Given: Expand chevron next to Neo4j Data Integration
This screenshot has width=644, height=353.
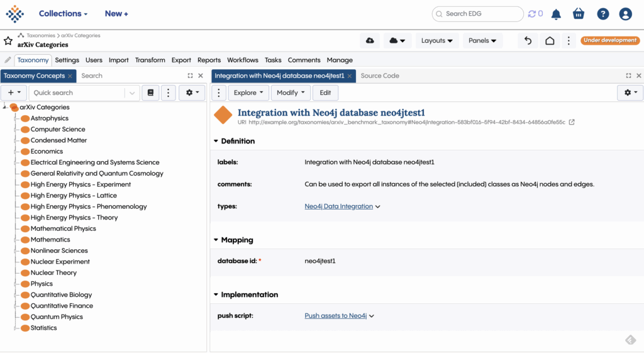Looking at the screenshot, I should (x=378, y=207).
